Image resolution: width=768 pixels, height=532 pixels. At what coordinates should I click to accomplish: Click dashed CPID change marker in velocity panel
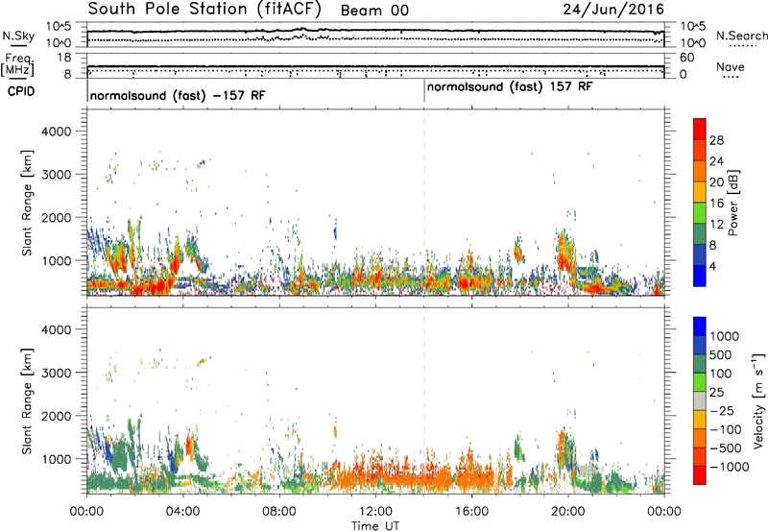tap(424, 400)
